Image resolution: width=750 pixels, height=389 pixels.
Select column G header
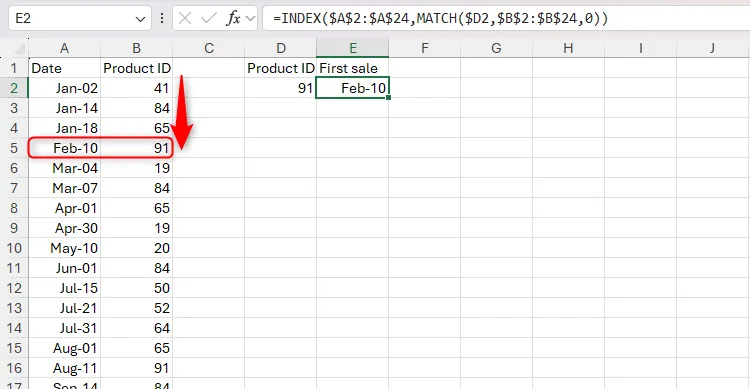(496, 48)
